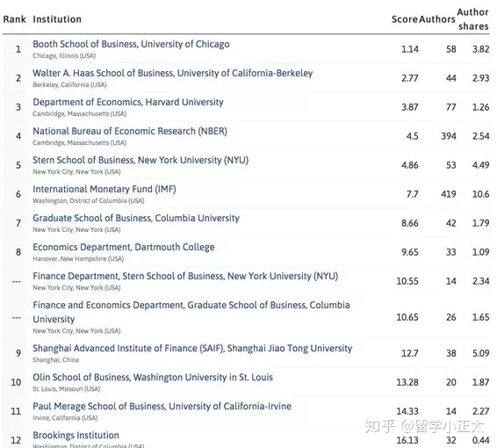Open Paul Merage School of Business link
The width and height of the screenshot is (497, 448).
(x=162, y=407)
